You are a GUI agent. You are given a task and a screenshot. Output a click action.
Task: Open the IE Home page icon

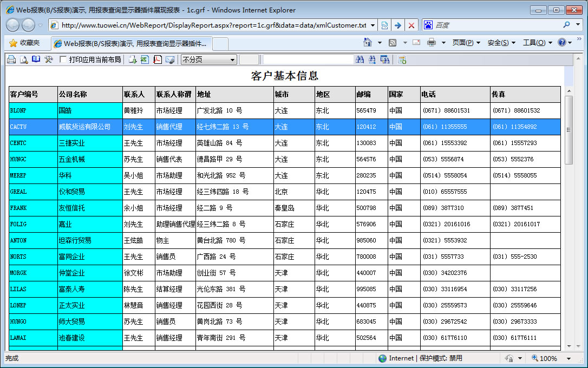pos(368,43)
